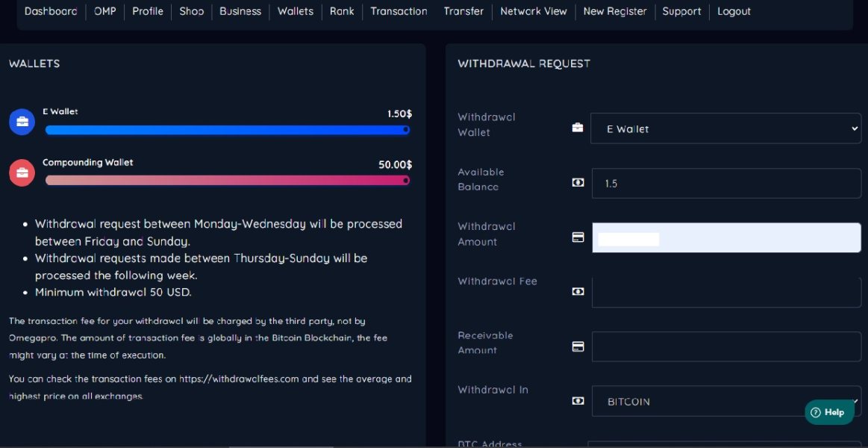
Task: Open the Network View page
Action: pos(533,11)
